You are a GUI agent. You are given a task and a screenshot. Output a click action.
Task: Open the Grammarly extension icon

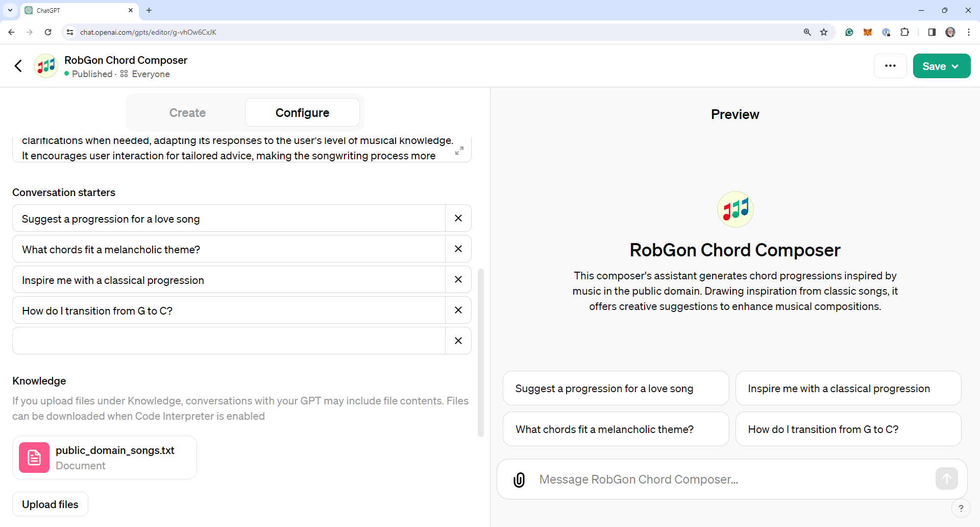849,32
